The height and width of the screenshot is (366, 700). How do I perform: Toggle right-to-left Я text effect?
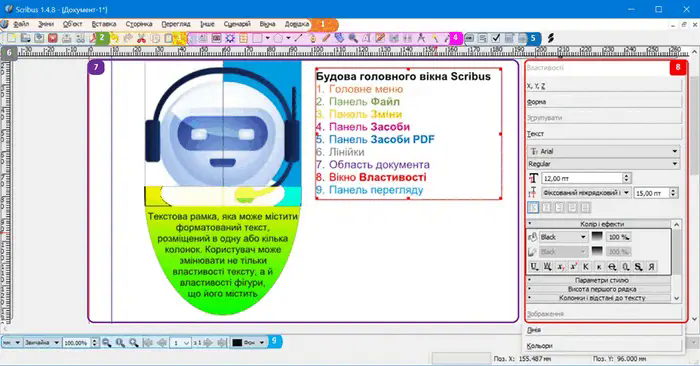(x=651, y=266)
